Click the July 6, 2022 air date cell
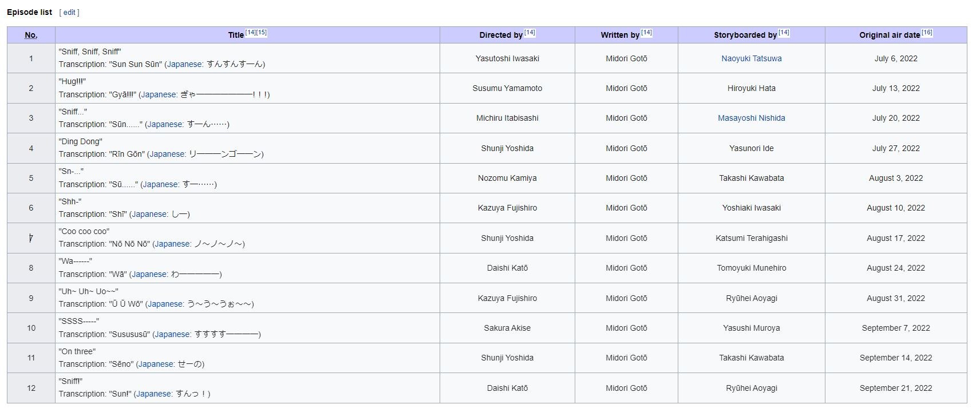 click(895, 58)
